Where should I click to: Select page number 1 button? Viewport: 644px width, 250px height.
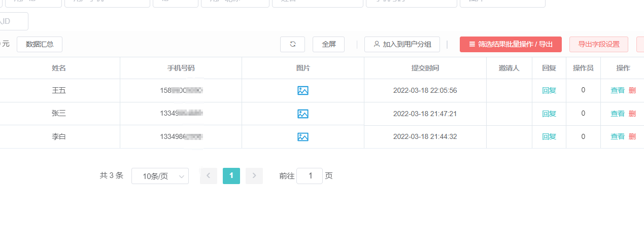click(x=231, y=176)
